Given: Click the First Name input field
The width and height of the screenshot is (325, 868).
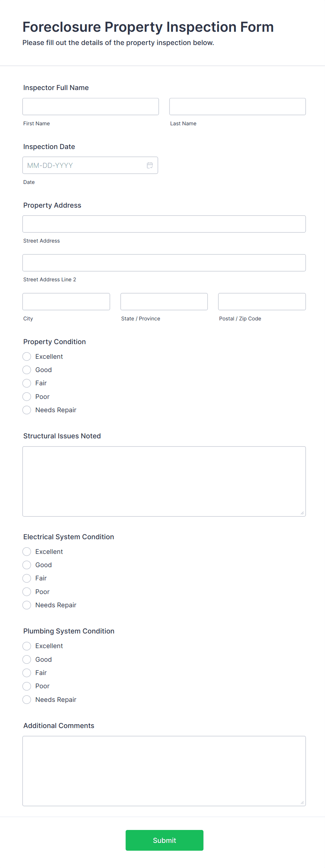Looking at the screenshot, I should coord(90,106).
